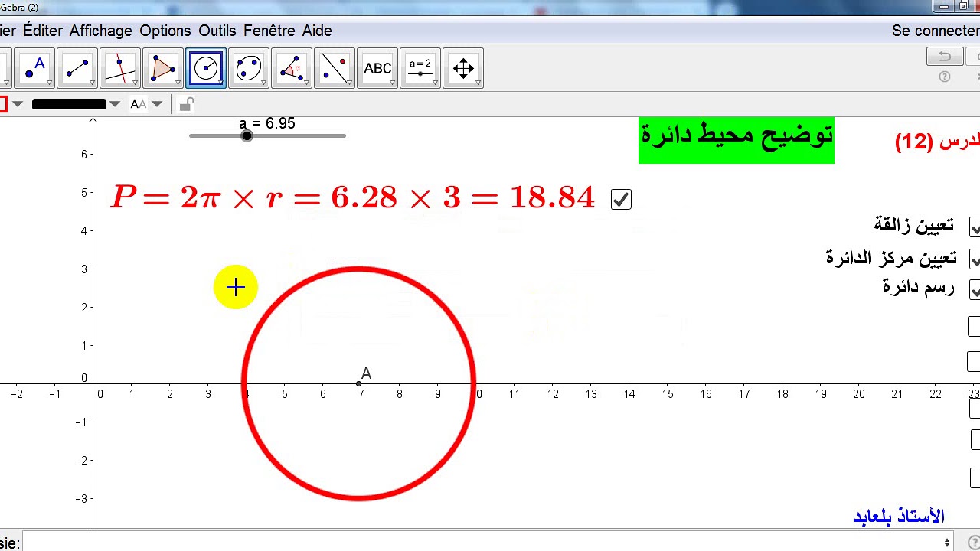980x551 pixels.
Task: Open the Fenêtre menu
Action: [269, 31]
